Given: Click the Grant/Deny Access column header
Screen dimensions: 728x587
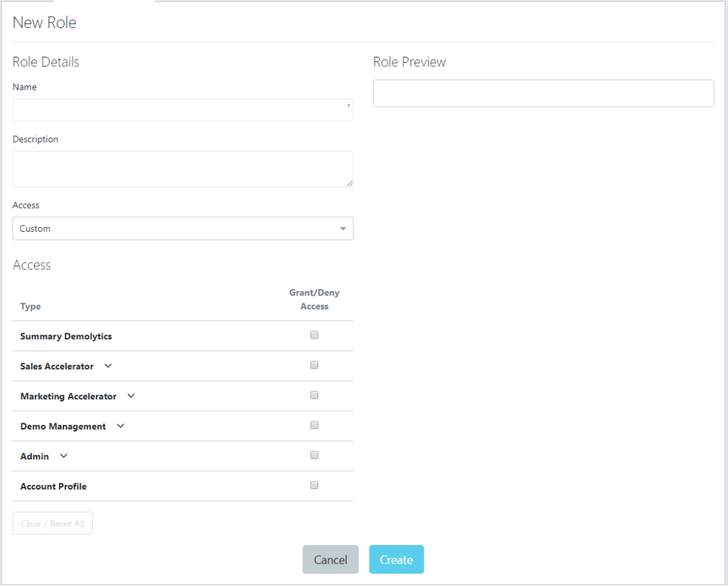Looking at the screenshot, I should [x=314, y=299].
